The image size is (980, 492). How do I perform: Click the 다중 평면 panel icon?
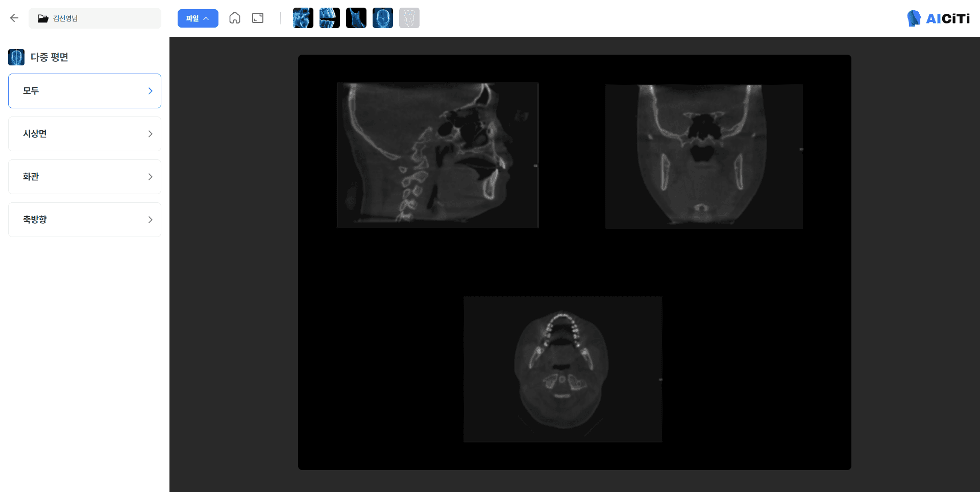point(16,57)
